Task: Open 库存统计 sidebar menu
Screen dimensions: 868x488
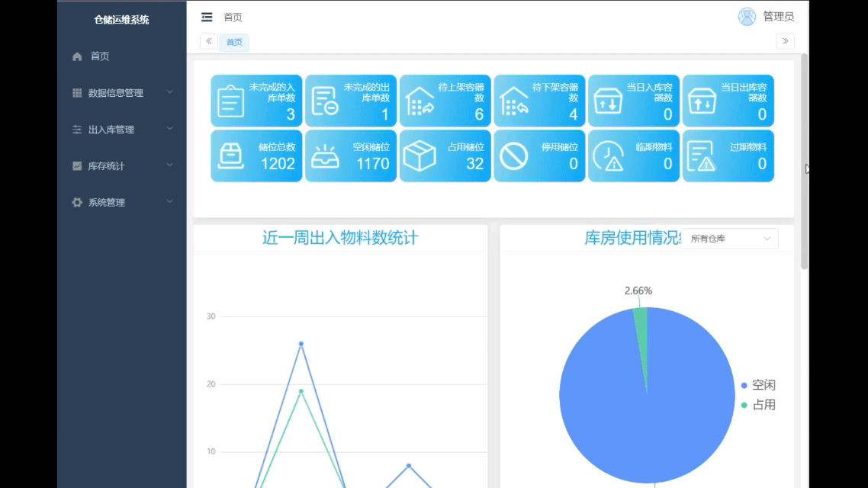Action: coord(122,166)
